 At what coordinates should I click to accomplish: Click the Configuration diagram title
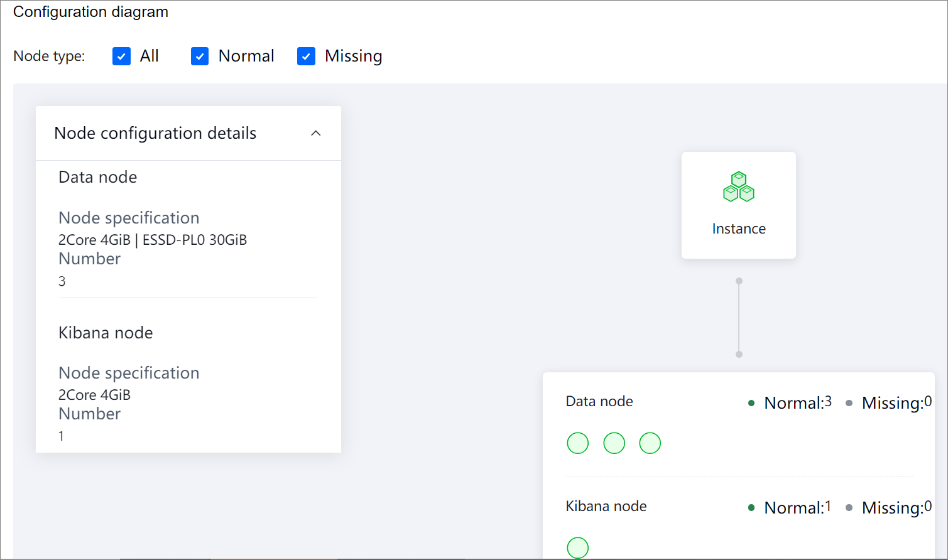click(90, 12)
